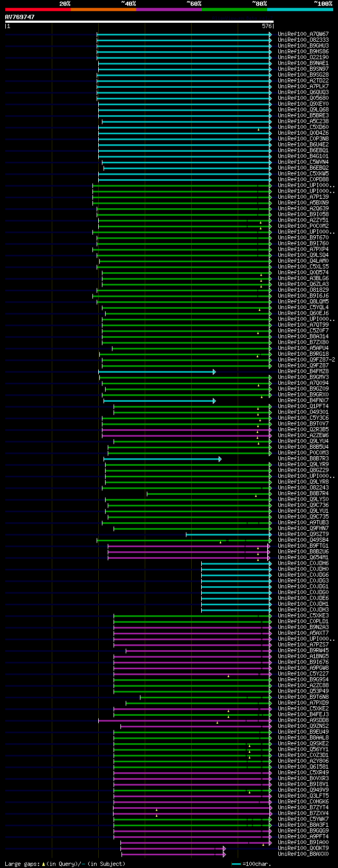338x868 pixels.
Task: Select hit label UniRef100_Q654M1
Action: tap(303, 558)
